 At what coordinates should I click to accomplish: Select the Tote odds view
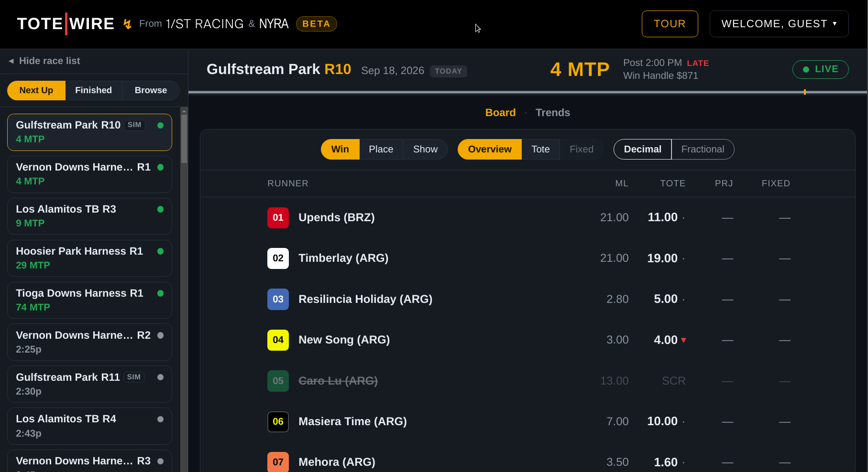pos(540,149)
